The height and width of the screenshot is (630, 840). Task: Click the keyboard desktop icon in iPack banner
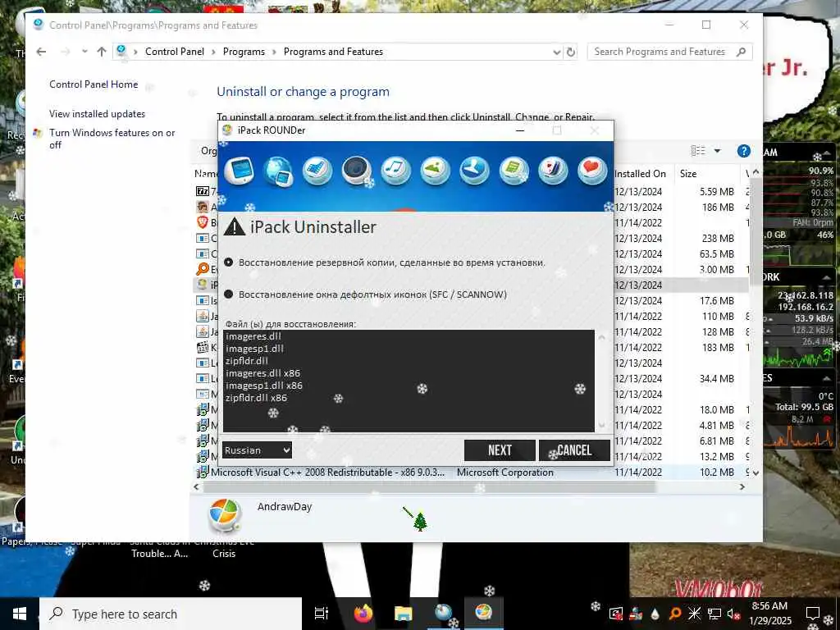(x=317, y=171)
